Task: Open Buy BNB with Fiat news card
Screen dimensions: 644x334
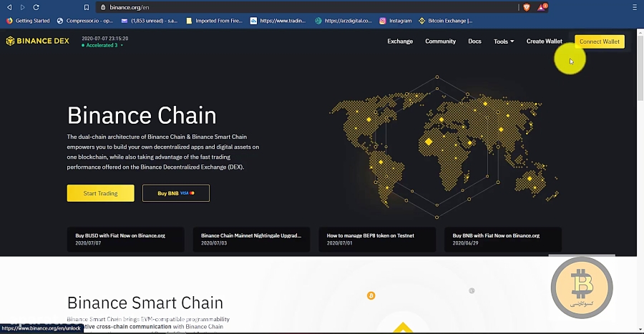Action: click(x=503, y=239)
